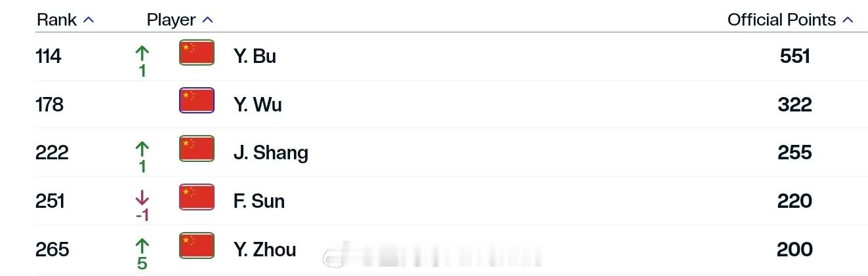Click the 551 points value
The width and height of the screenshot is (868, 276).
[795, 56]
